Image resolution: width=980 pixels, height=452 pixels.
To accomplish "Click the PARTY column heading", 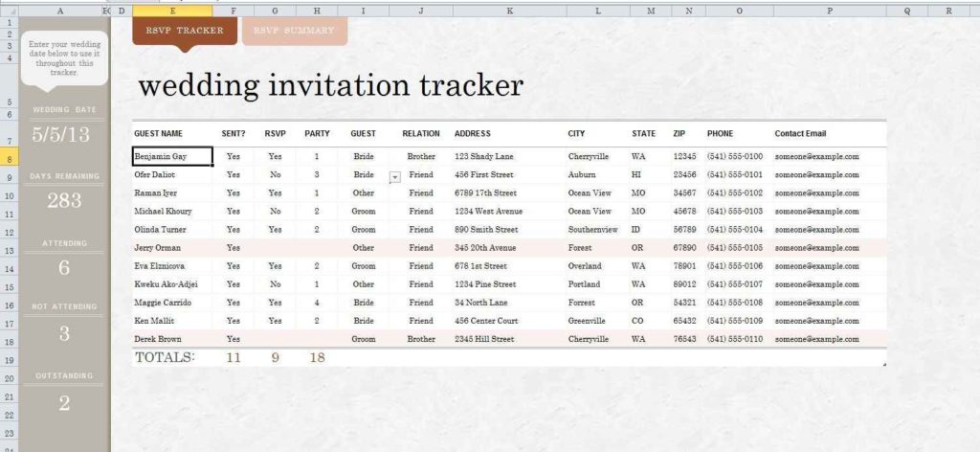I will click(x=317, y=134).
